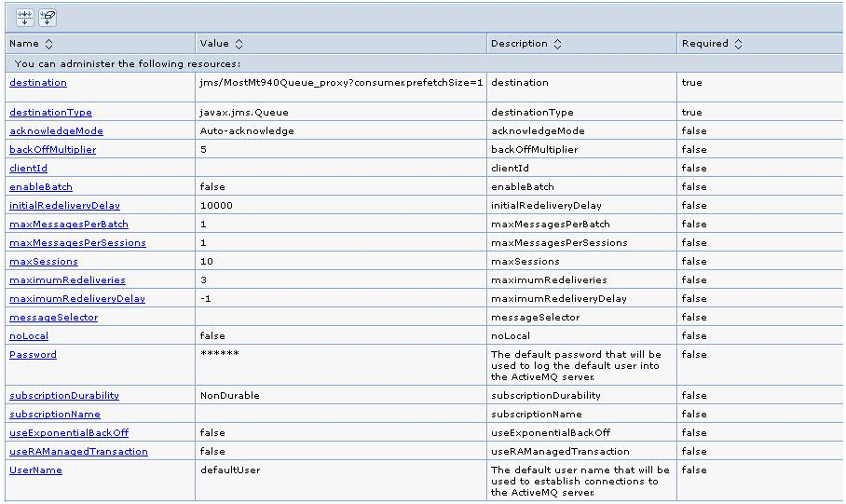This screenshot has width=846, height=504.
Task: Click the acknowledgeMode link
Action: click(56, 131)
